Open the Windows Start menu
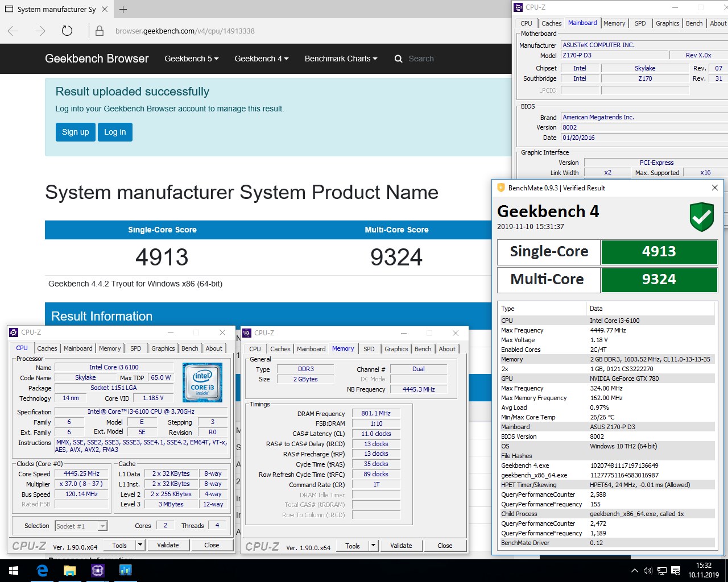Image resolution: width=728 pixels, height=582 pixels. [x=14, y=571]
